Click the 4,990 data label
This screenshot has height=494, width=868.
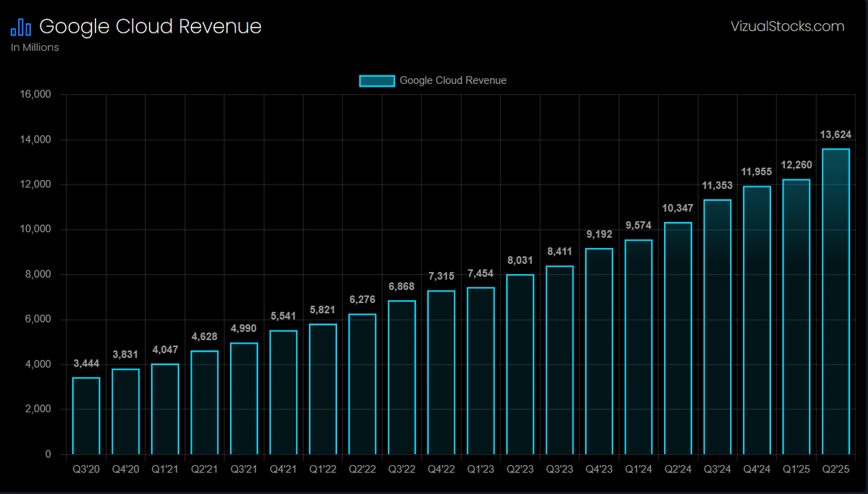click(x=244, y=328)
